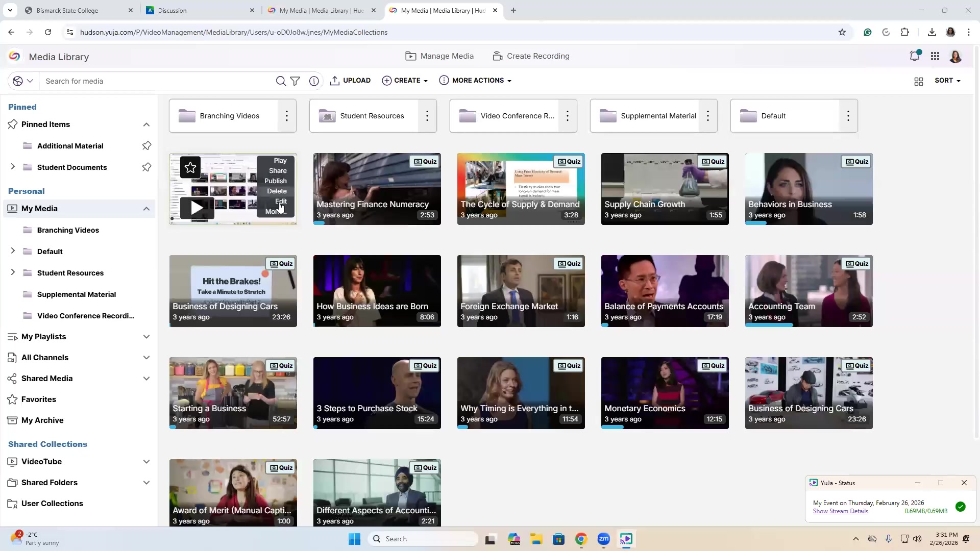Viewport: 980px width, 551px height.
Task: Click the play button on first video thumbnail
Action: tap(197, 208)
